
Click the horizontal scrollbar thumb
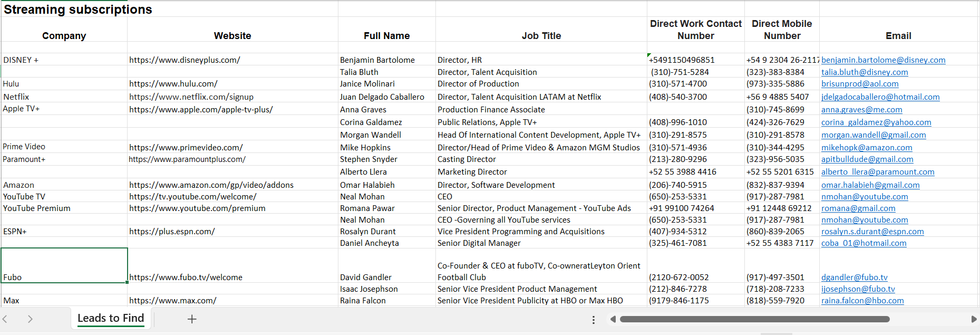point(754,319)
